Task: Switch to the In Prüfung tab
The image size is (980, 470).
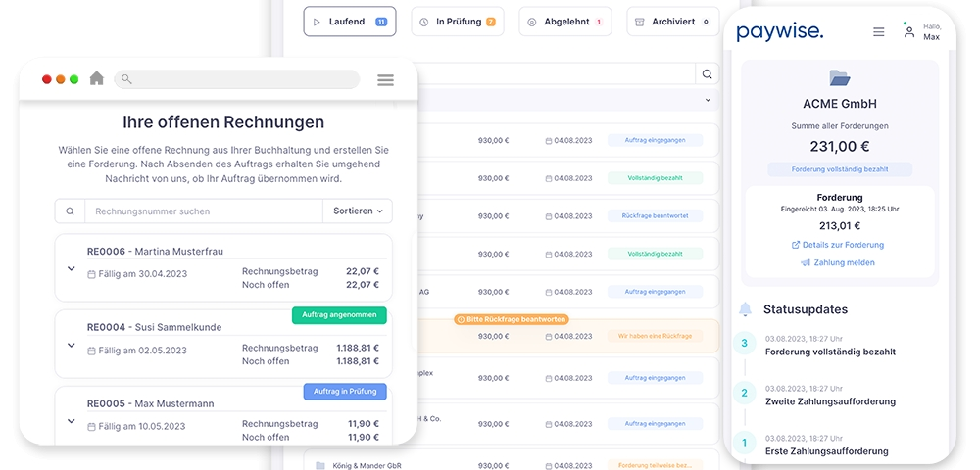Action: pos(457,22)
